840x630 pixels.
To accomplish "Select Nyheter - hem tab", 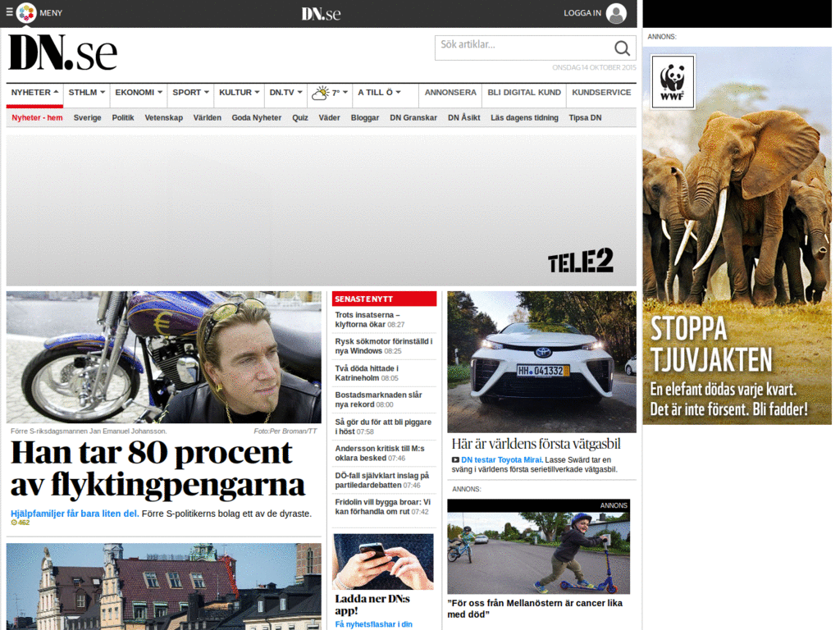I will coord(37,118).
